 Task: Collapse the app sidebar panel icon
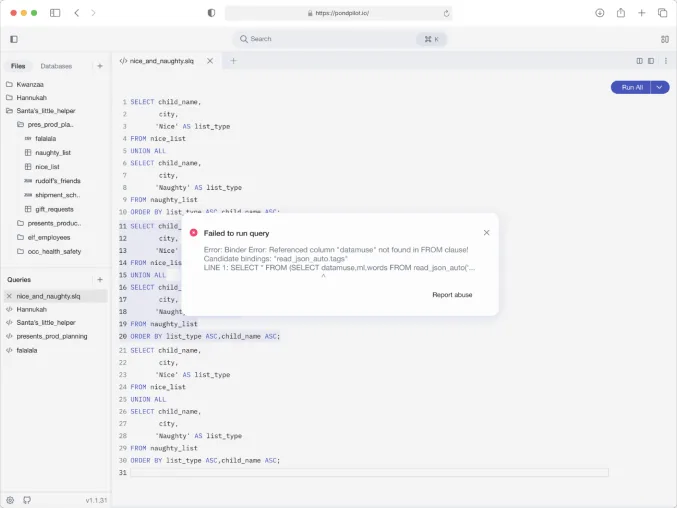coord(14,39)
